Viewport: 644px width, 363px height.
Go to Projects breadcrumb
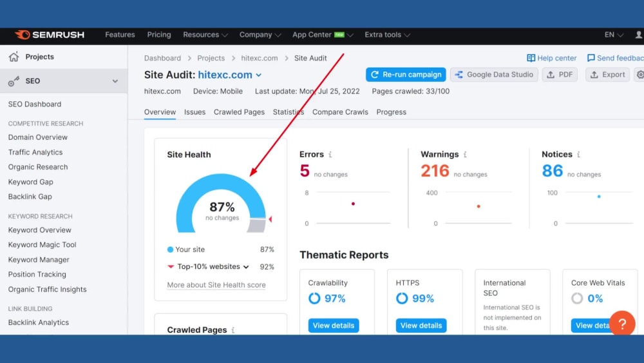click(x=211, y=59)
